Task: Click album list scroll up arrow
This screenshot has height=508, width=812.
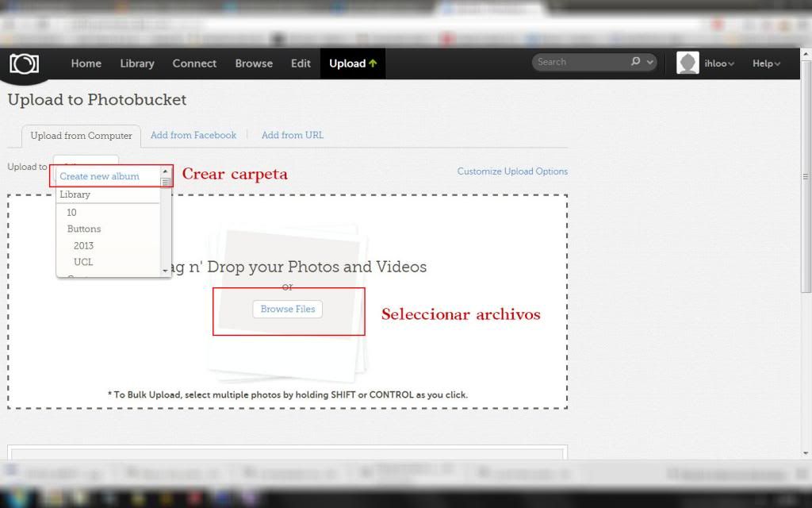Action: click(165, 171)
